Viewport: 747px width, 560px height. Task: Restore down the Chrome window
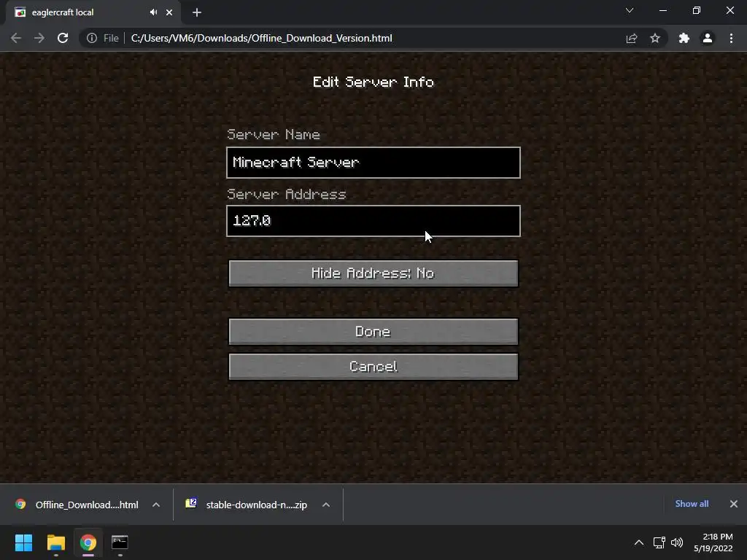(697, 10)
